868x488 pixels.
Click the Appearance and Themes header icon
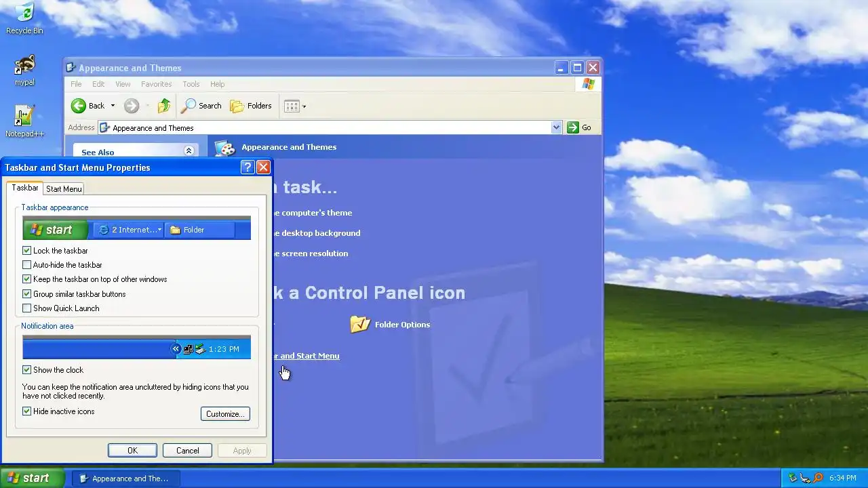224,147
